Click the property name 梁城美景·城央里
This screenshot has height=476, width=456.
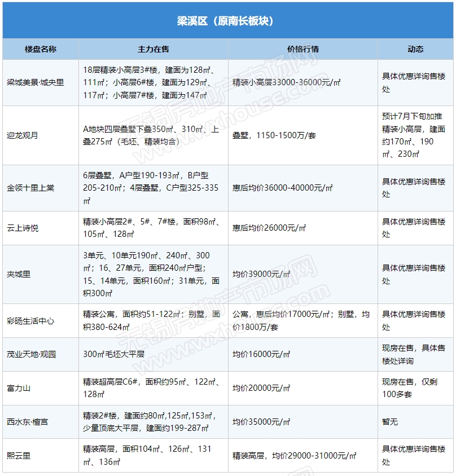click(x=35, y=82)
